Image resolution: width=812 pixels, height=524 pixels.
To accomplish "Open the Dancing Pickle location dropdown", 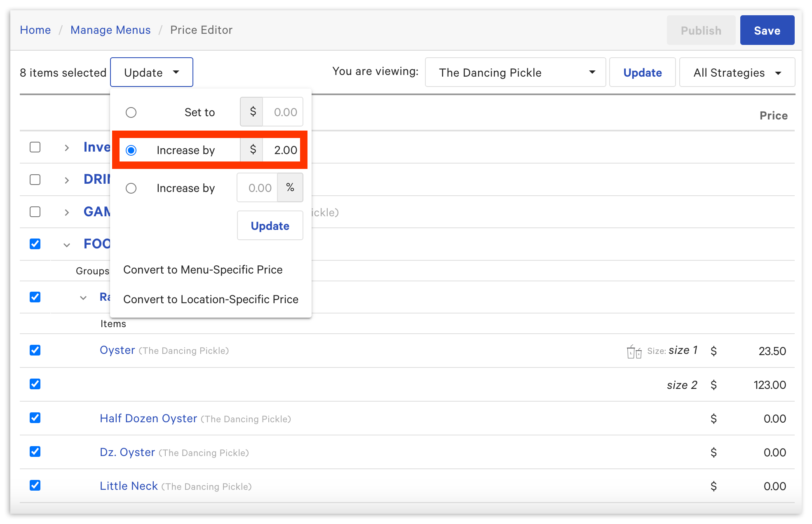I will 515,73.
